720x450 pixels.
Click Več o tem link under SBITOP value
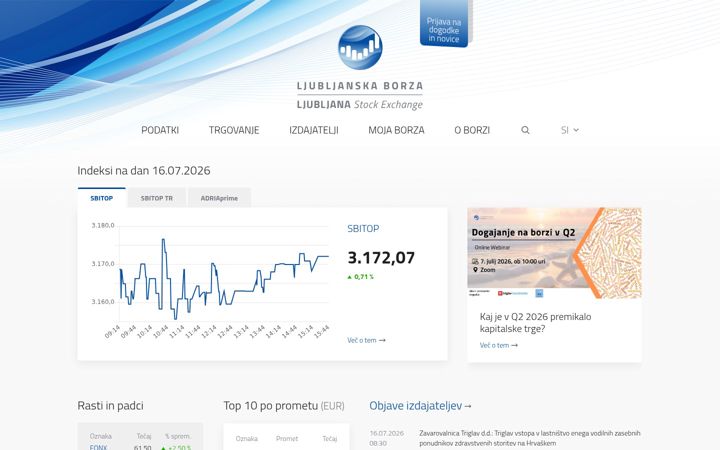(x=366, y=340)
